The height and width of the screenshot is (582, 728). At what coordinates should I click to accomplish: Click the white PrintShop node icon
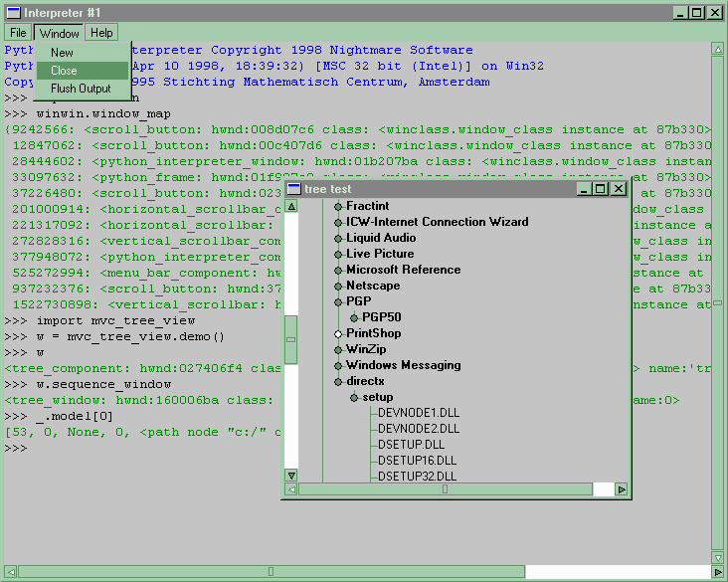click(x=338, y=333)
